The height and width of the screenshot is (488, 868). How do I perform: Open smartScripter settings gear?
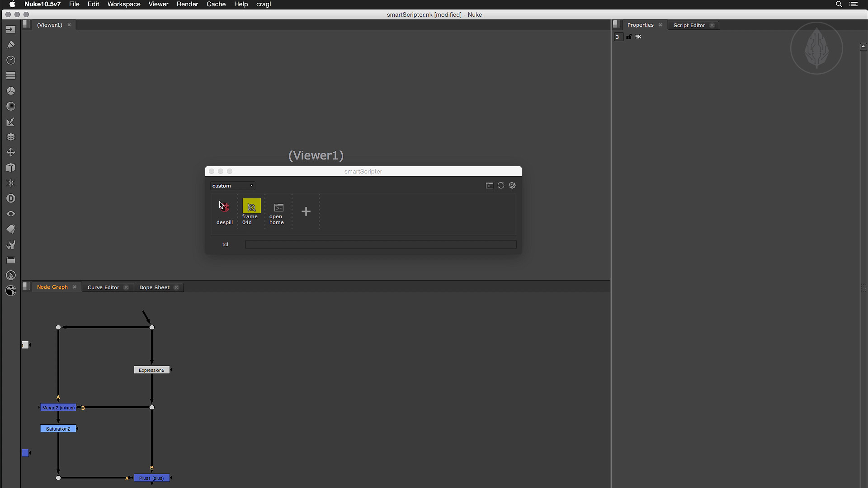coord(512,186)
